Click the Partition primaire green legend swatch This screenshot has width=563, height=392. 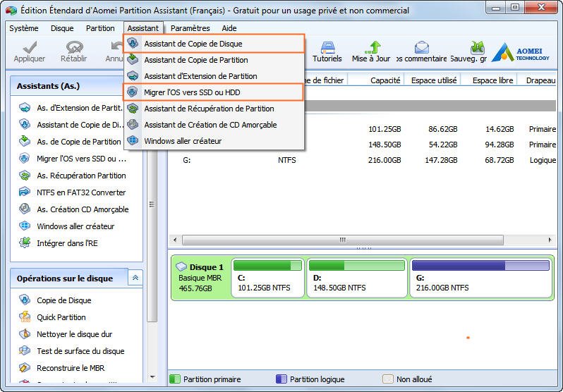pos(174,379)
